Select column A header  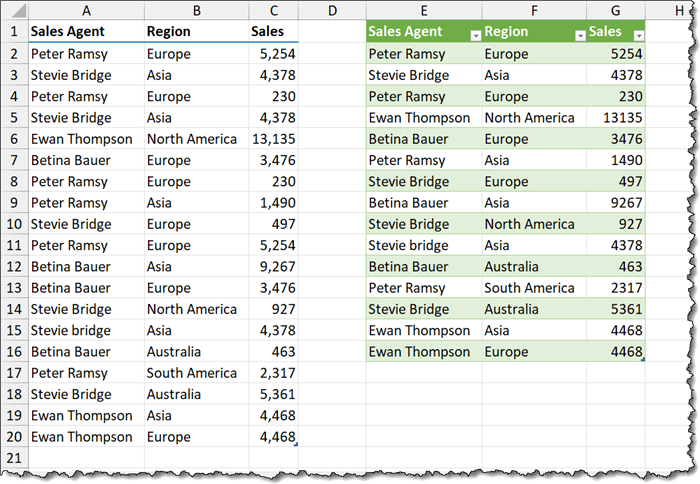tap(85, 10)
